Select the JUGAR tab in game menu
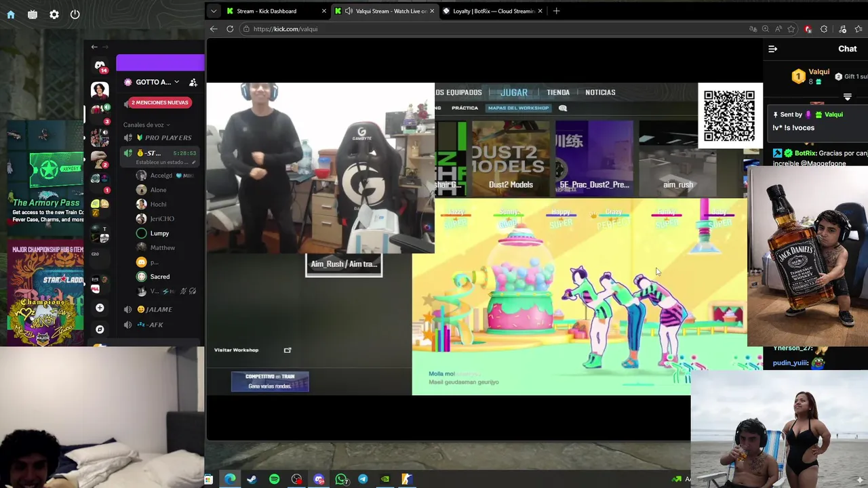868x488 pixels. [x=513, y=92]
